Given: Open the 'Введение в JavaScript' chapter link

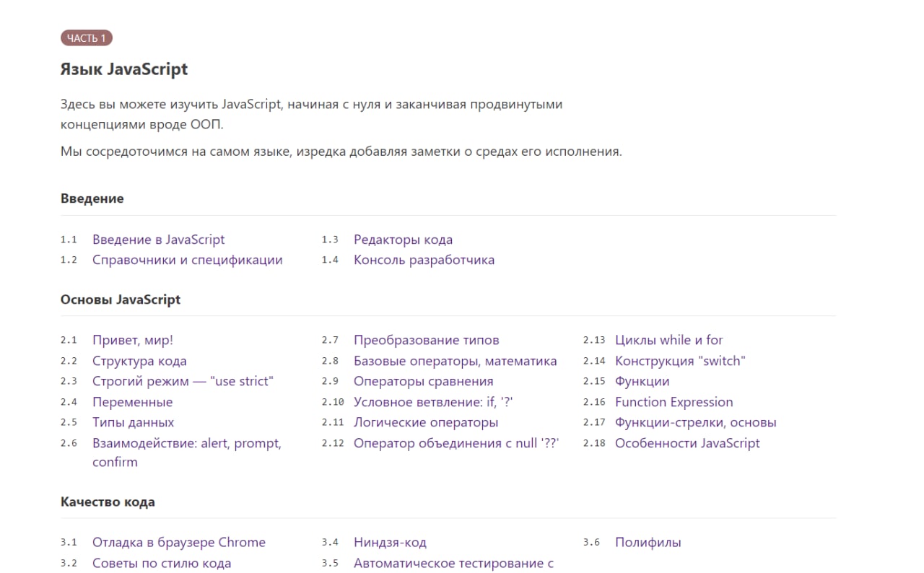Looking at the screenshot, I should point(159,240).
